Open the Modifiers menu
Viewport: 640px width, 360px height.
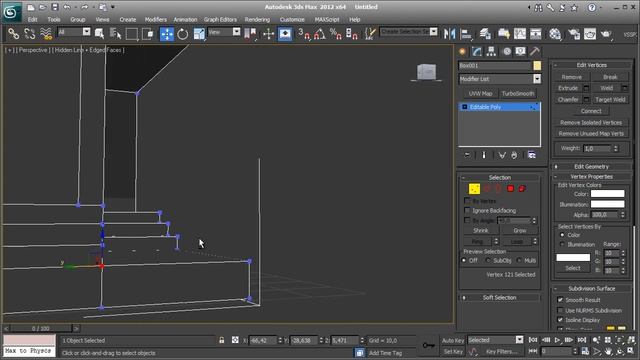pos(156,20)
